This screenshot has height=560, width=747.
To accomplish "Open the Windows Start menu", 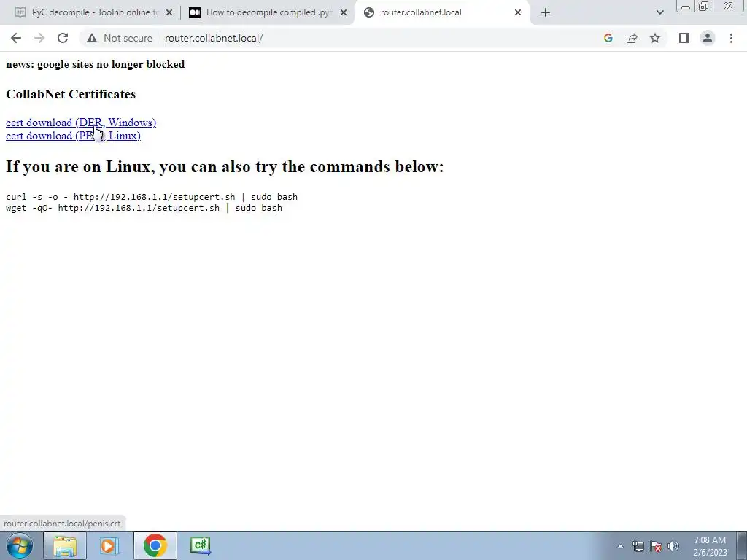I will pos(20,545).
